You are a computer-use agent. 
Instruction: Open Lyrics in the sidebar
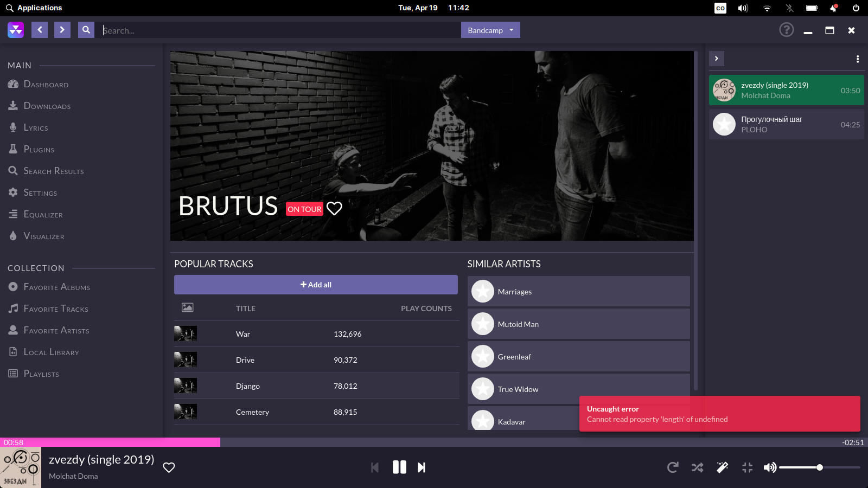coord(28,127)
